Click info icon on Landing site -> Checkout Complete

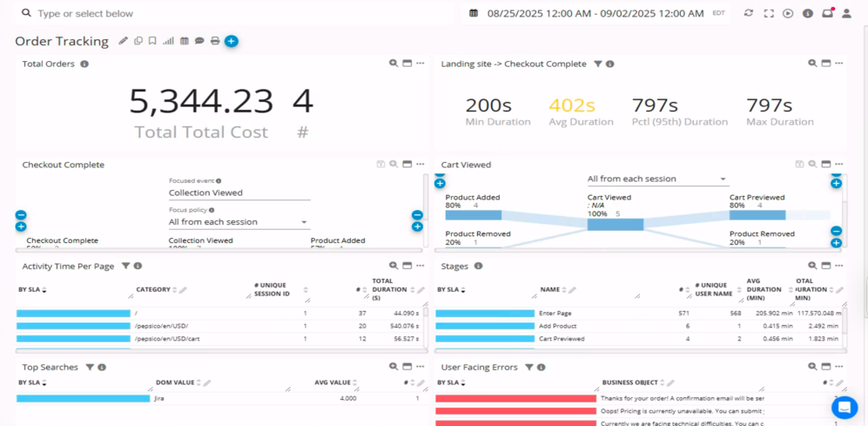pyautogui.click(x=609, y=64)
